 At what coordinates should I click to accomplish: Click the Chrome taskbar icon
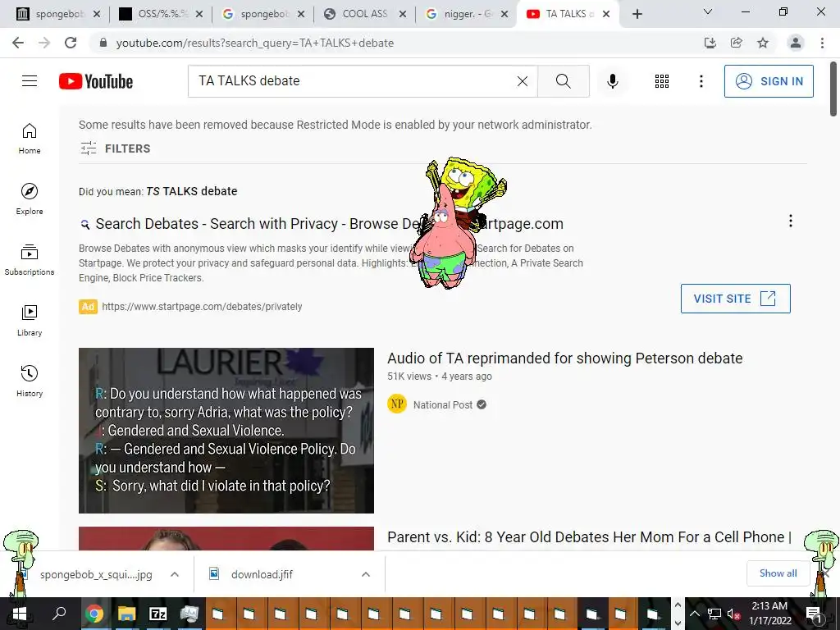click(94, 614)
